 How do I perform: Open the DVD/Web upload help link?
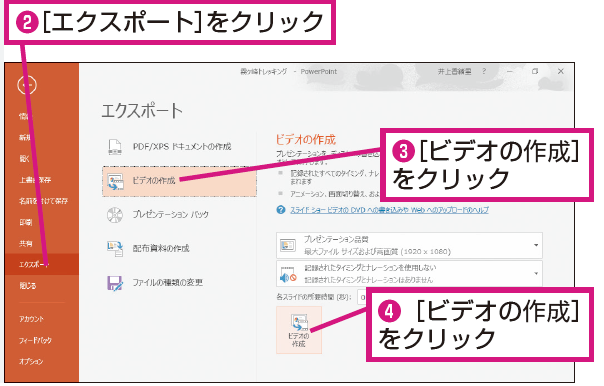tap(389, 210)
